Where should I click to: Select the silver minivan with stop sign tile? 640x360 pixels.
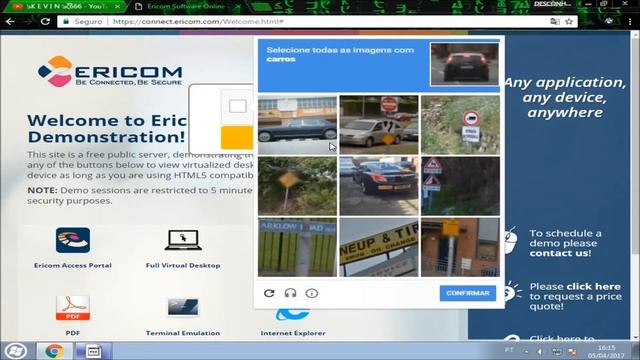click(379, 125)
